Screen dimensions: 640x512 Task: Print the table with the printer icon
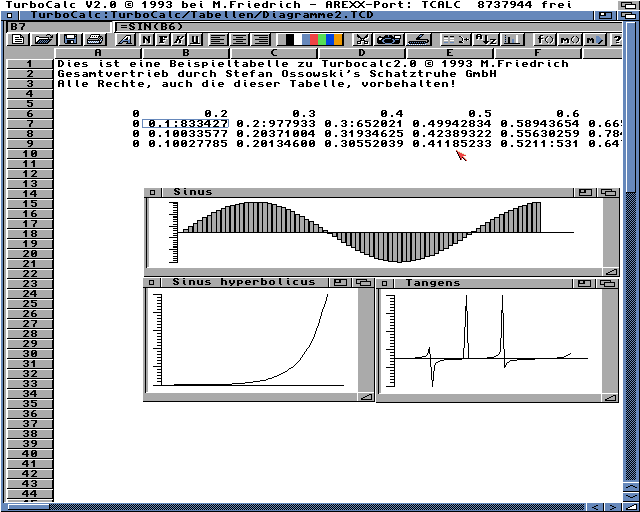coord(95,40)
